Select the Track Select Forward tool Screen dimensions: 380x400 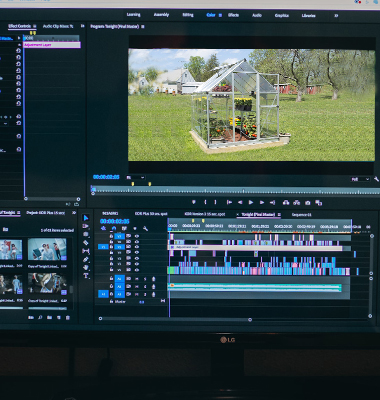click(86, 226)
